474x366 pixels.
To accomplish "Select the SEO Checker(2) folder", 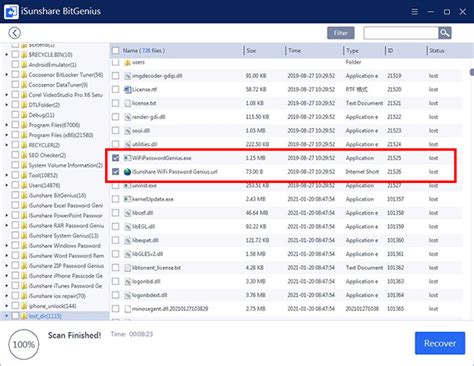I will 47,155.
